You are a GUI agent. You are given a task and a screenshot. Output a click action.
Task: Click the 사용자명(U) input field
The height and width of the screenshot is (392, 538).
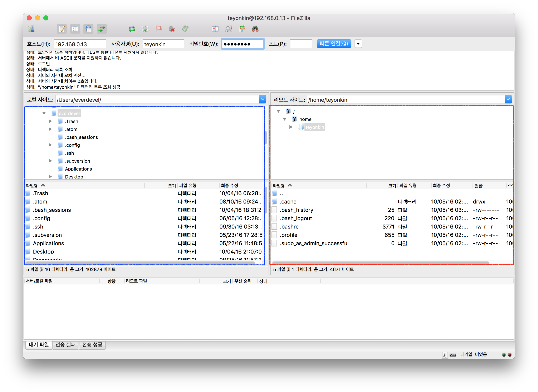point(163,44)
